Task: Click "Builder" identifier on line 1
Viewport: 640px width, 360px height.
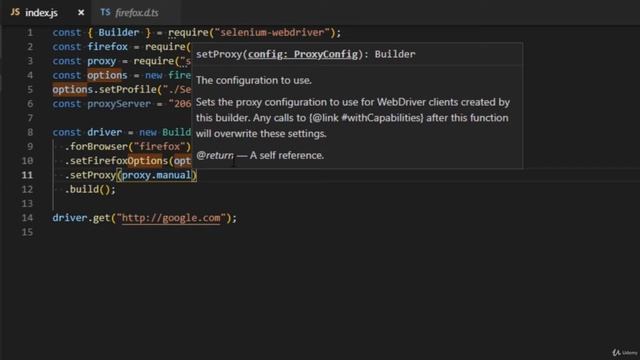Action: pos(119,32)
